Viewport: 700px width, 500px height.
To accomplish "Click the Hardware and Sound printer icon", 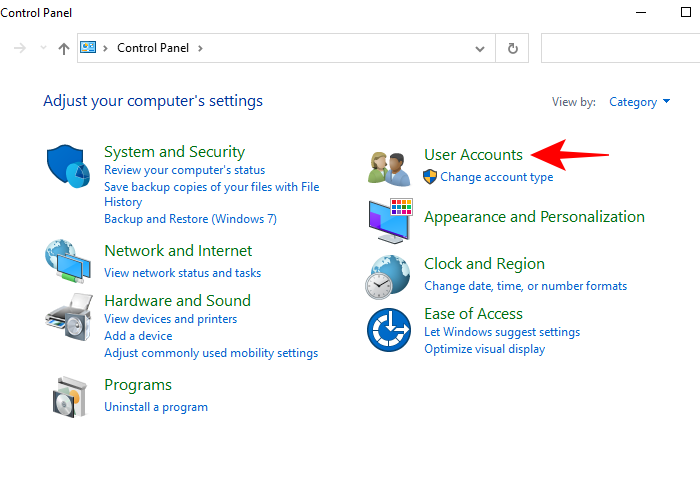I will (68, 318).
